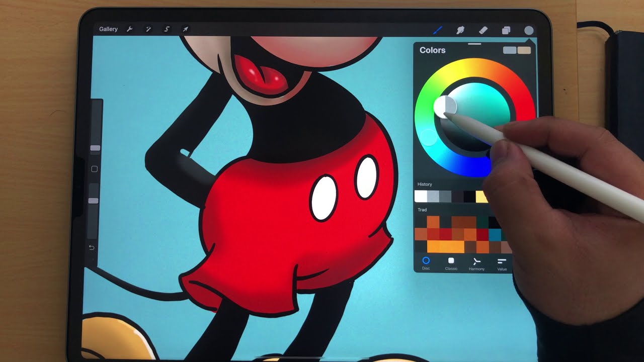Pick pale yellow from History swatches
The height and width of the screenshot is (362, 644).
pyautogui.click(x=481, y=197)
